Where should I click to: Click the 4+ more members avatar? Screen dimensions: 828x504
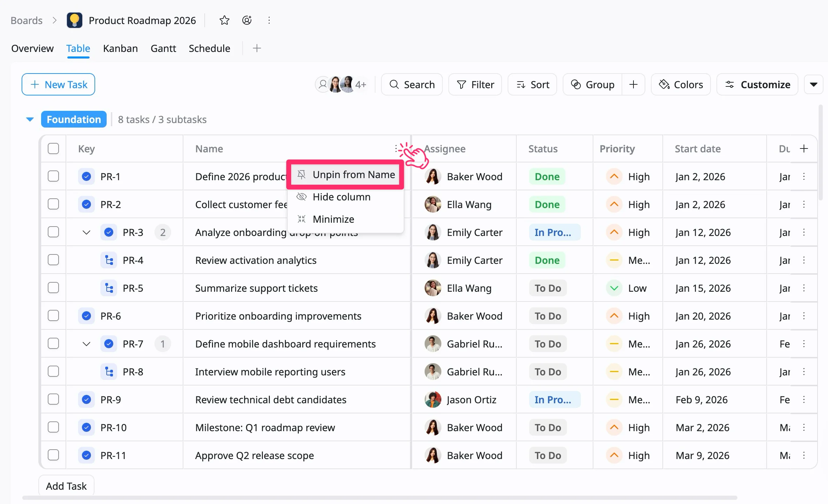pos(361,84)
